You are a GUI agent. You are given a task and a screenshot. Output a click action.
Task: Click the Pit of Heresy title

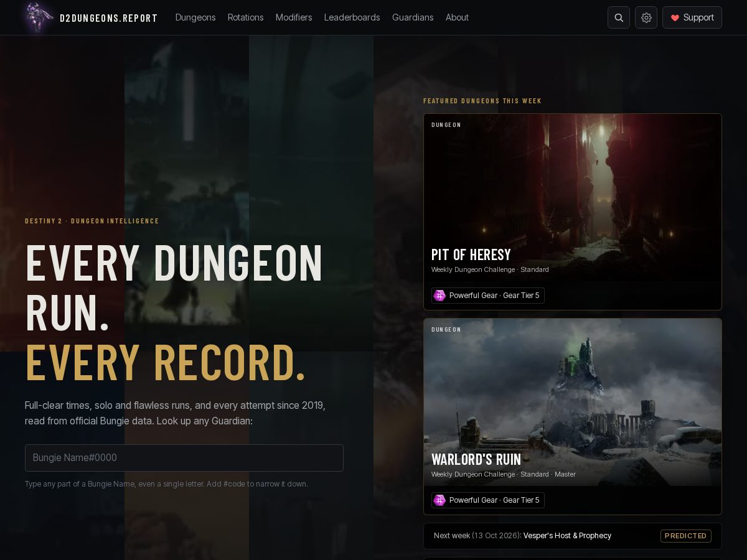click(471, 254)
